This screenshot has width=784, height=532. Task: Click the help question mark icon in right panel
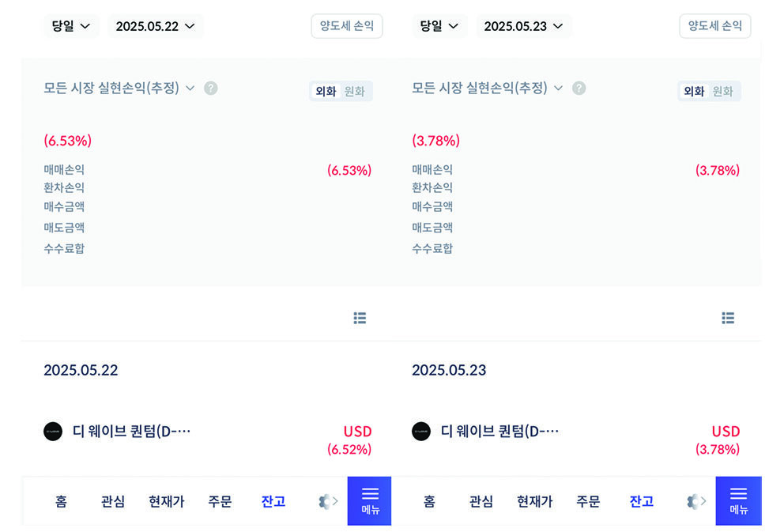(579, 88)
